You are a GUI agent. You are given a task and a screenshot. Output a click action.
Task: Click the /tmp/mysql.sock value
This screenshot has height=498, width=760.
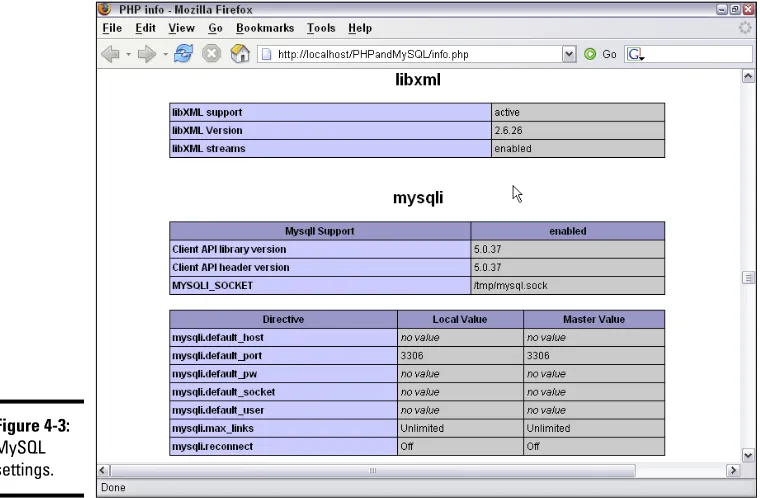click(x=510, y=286)
